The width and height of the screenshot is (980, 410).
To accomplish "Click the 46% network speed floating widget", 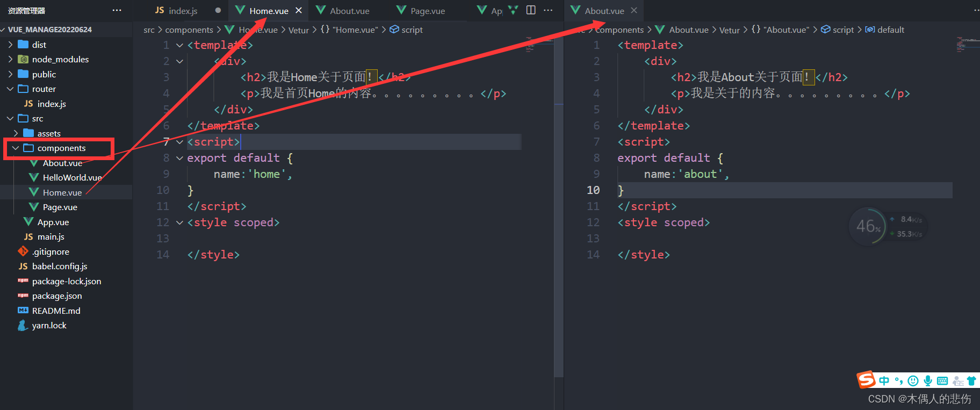I will click(888, 226).
